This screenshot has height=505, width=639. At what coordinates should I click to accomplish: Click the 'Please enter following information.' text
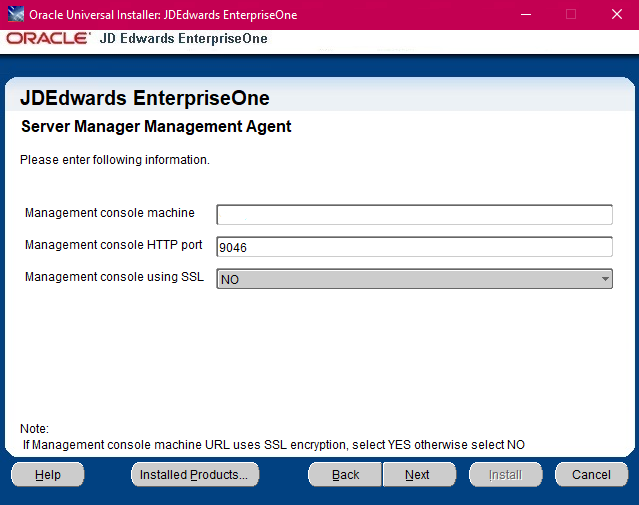[x=115, y=160]
